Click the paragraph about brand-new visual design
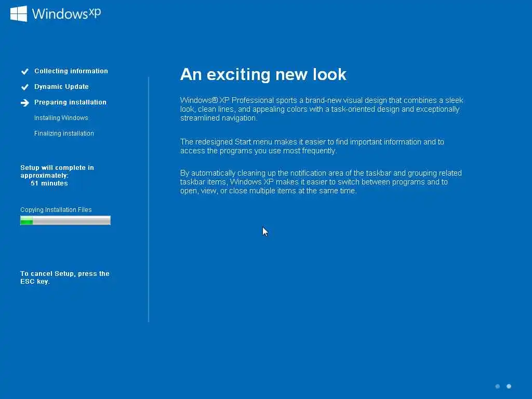532x399 pixels. tap(322, 109)
